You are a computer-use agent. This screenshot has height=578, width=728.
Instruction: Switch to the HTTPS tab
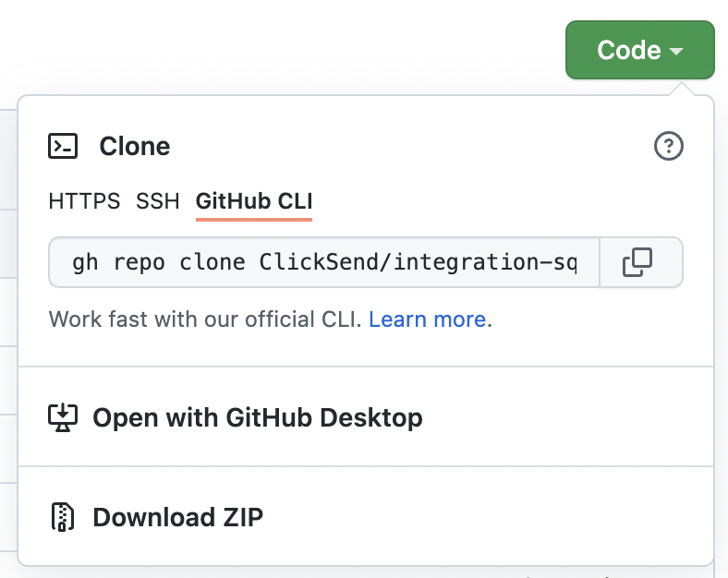pyautogui.click(x=84, y=201)
